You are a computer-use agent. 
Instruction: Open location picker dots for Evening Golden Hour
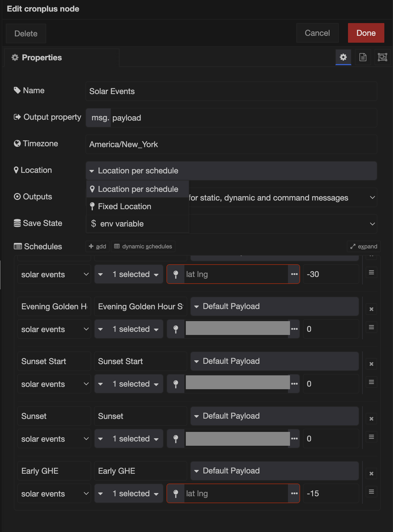pos(294,329)
